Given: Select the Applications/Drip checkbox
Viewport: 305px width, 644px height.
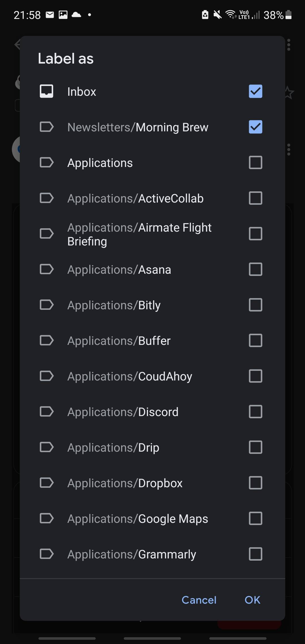Looking at the screenshot, I should [255, 447].
